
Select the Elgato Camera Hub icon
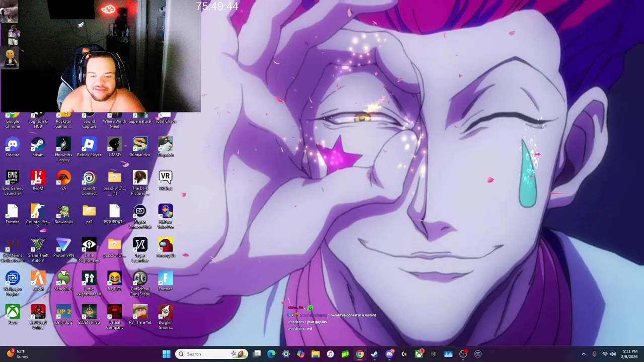140,217
